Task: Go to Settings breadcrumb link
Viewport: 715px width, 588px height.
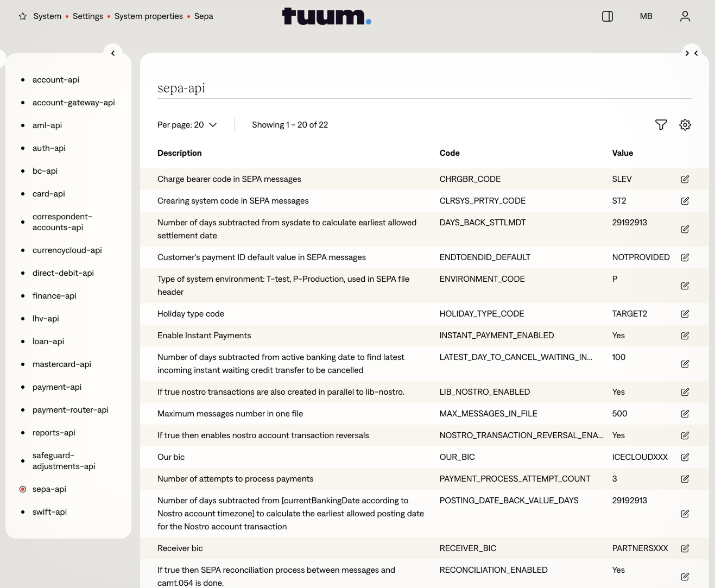Action: point(88,16)
